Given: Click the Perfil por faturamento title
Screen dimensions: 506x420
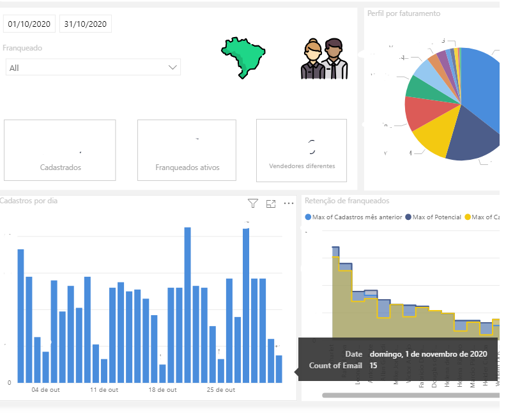Looking at the screenshot, I should coord(404,13).
